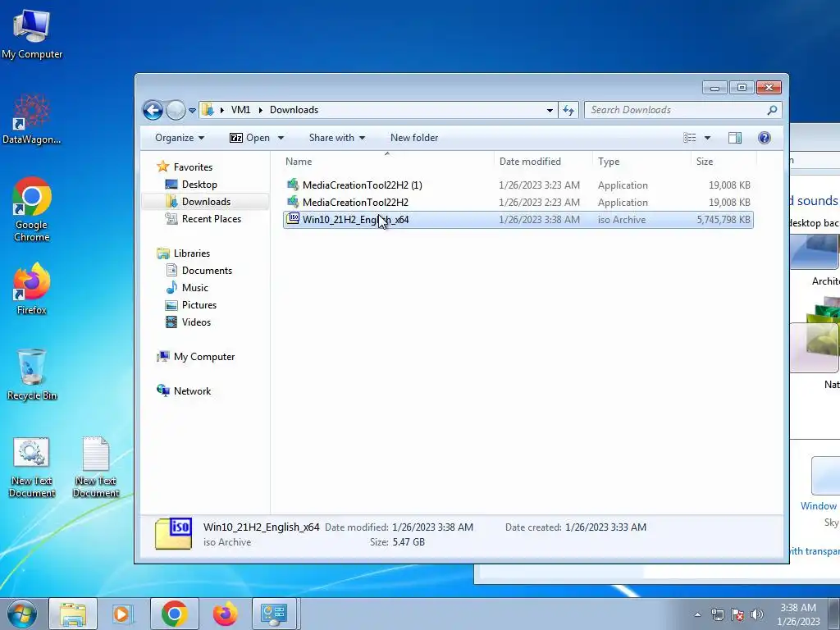Click the Explorer forward arrow button

pos(176,111)
